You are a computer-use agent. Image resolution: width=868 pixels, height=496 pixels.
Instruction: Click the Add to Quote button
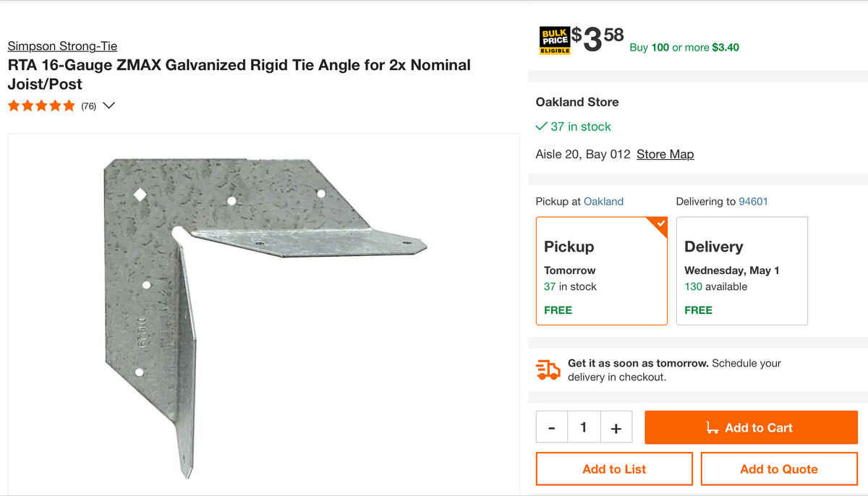779,469
